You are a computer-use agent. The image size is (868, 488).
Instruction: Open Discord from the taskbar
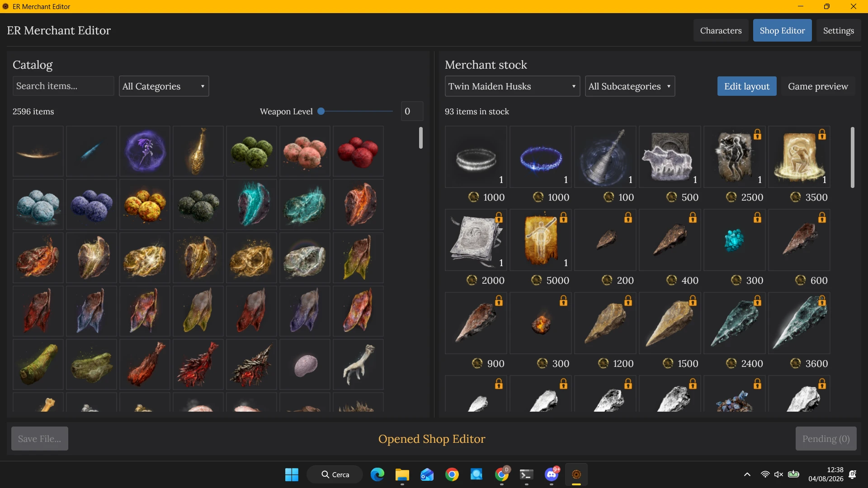point(552,474)
